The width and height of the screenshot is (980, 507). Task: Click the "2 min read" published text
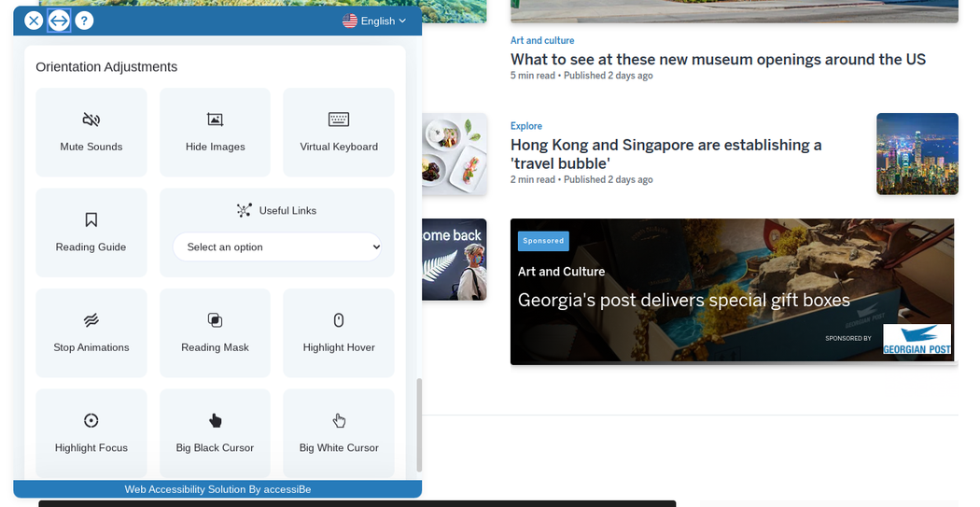[x=581, y=179]
